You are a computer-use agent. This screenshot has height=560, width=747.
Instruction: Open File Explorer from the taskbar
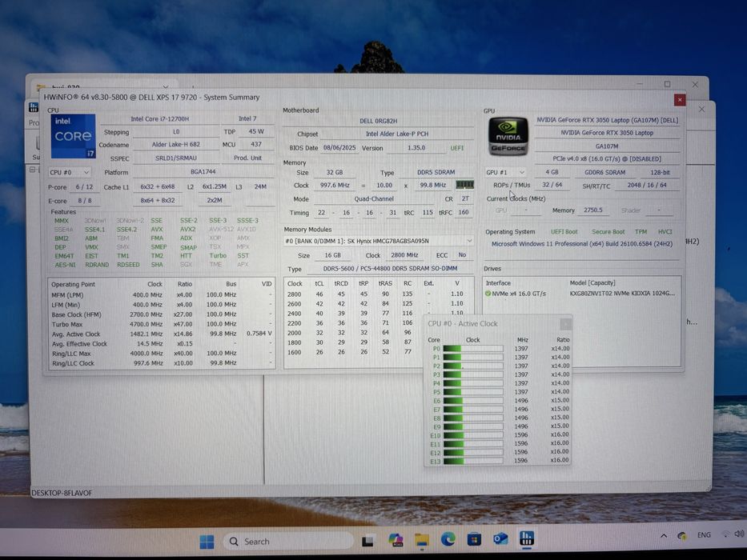(422, 540)
